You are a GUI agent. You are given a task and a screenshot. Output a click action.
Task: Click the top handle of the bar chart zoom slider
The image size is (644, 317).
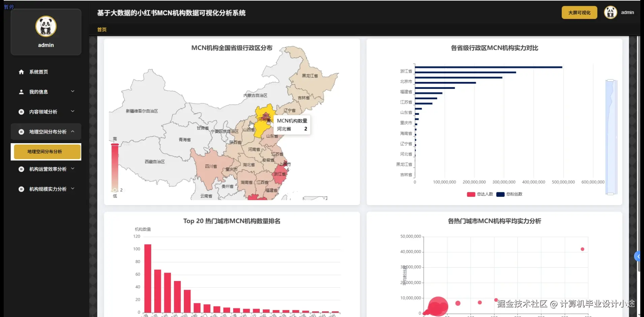610,81
